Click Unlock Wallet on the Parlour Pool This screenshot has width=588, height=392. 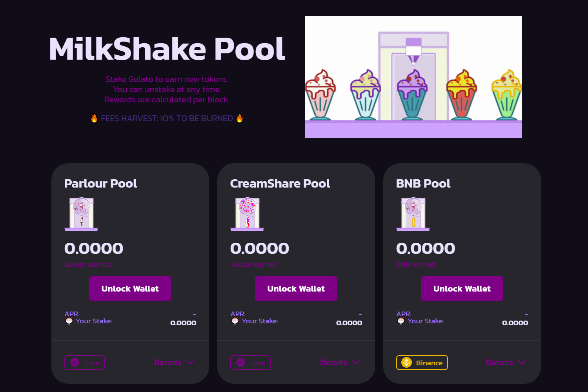click(x=130, y=288)
